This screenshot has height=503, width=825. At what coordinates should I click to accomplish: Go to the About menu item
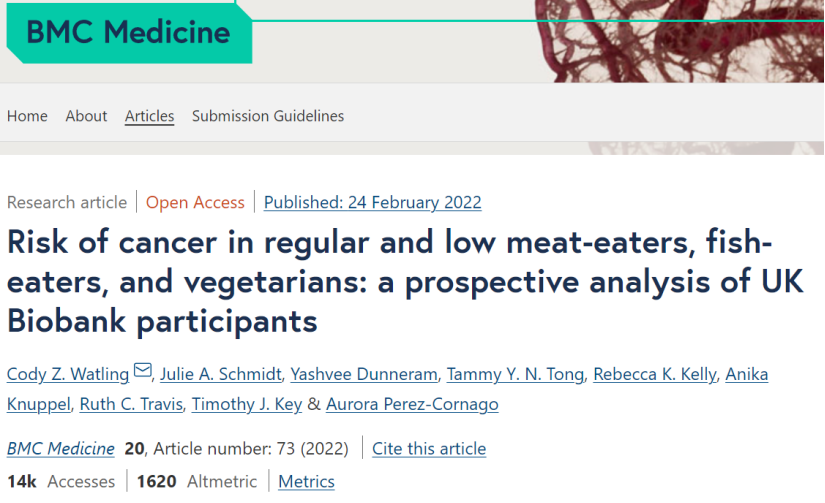[86, 116]
